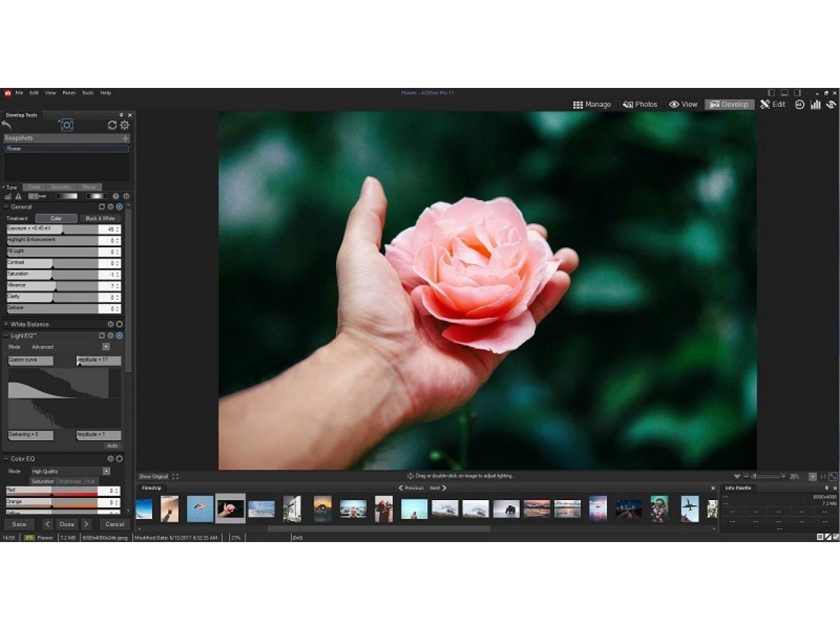Toggle the White Balance enable circle
Viewport: 840px width, 630px height.
[119, 324]
